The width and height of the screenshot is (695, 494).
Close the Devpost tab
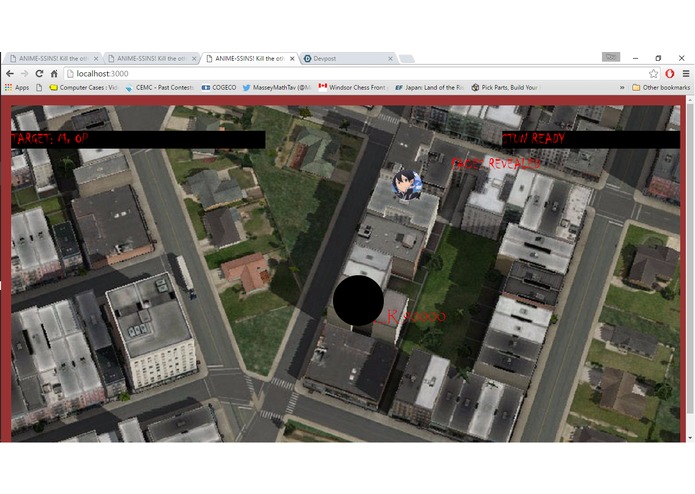[x=390, y=58]
